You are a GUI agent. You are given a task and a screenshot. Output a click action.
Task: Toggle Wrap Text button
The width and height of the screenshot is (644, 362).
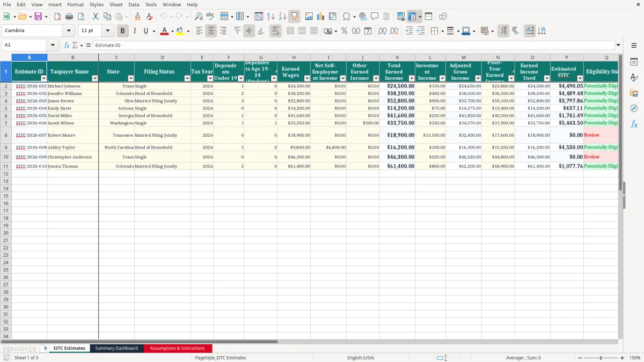275,31
